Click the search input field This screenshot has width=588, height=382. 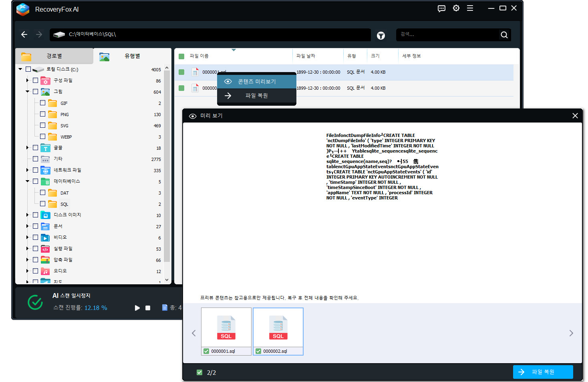point(447,35)
